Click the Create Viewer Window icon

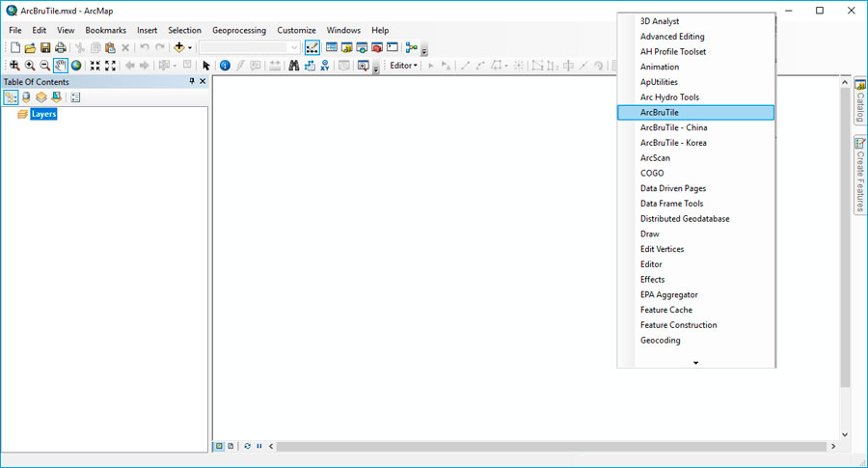(364, 66)
